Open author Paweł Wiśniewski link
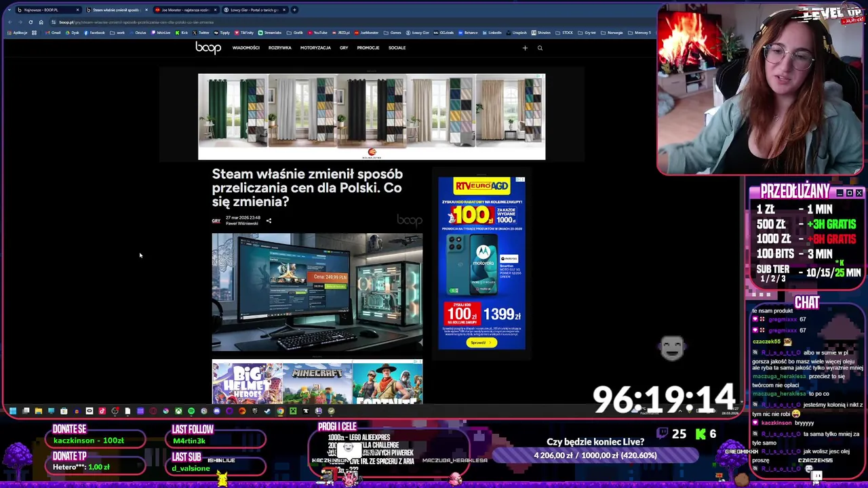The width and height of the screenshot is (868, 488). [242, 224]
